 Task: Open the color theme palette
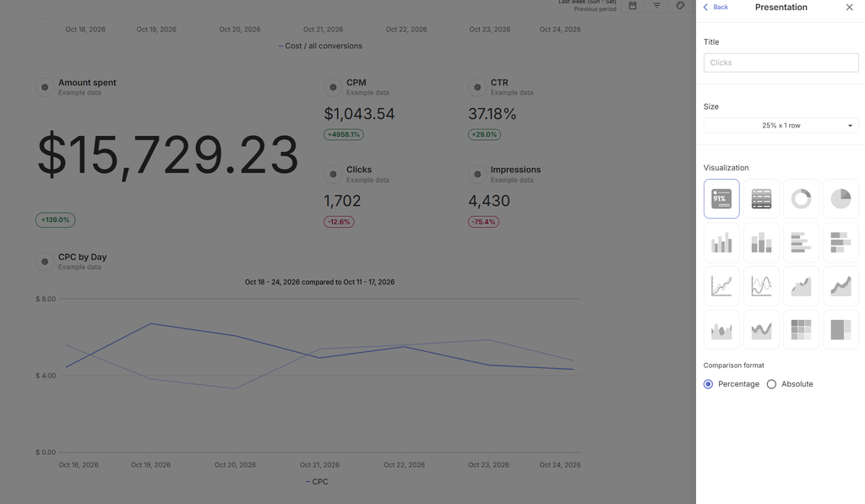tap(680, 6)
